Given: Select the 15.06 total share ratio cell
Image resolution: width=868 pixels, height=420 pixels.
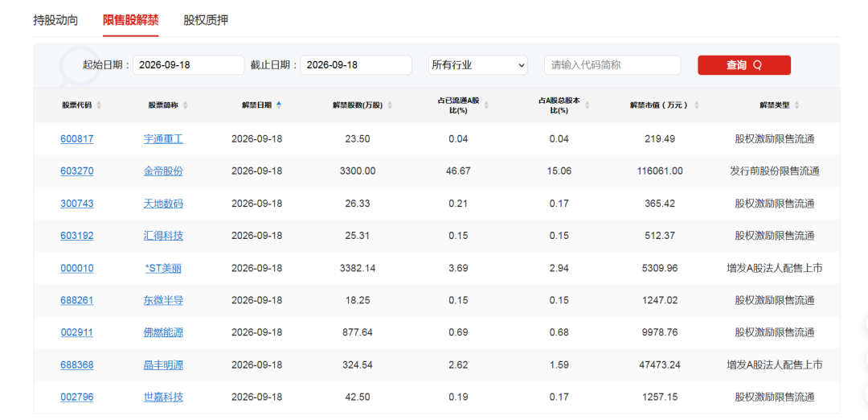Looking at the screenshot, I should click(559, 171).
